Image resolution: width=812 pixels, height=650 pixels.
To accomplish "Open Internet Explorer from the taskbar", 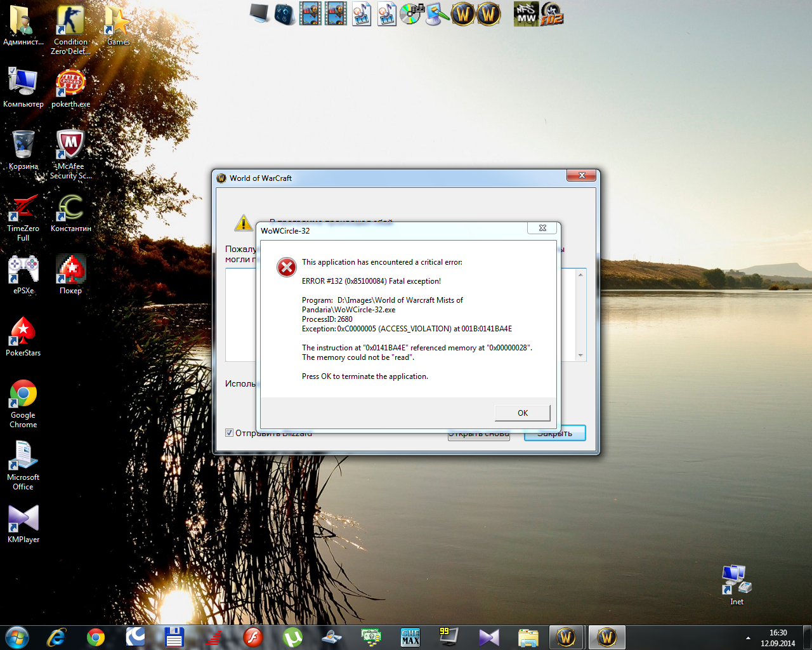I will click(x=56, y=637).
